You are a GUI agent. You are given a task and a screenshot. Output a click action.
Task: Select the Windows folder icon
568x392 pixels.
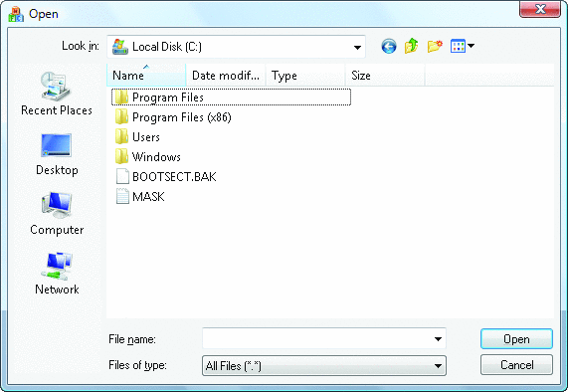121,156
